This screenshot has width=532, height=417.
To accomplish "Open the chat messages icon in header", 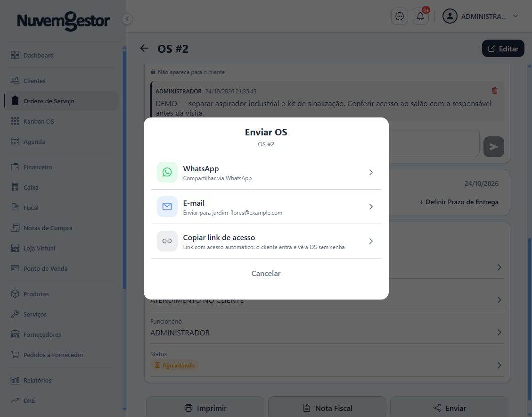I will tap(399, 17).
